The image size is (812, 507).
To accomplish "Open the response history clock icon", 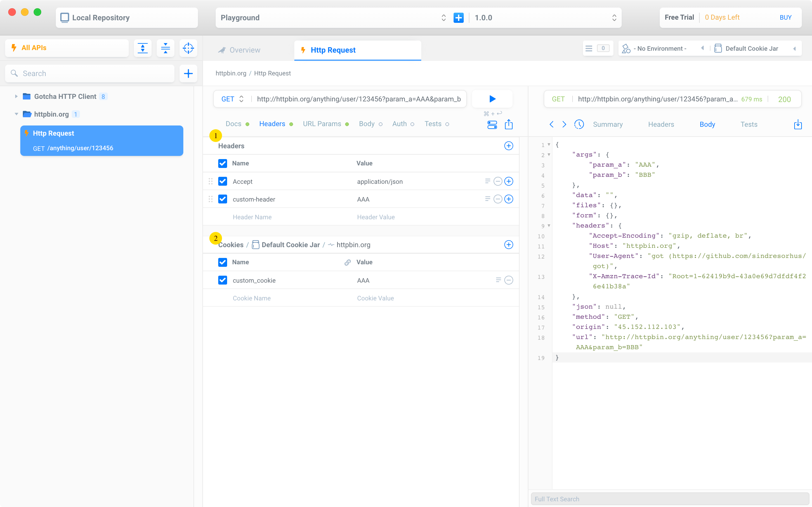I will click(579, 125).
